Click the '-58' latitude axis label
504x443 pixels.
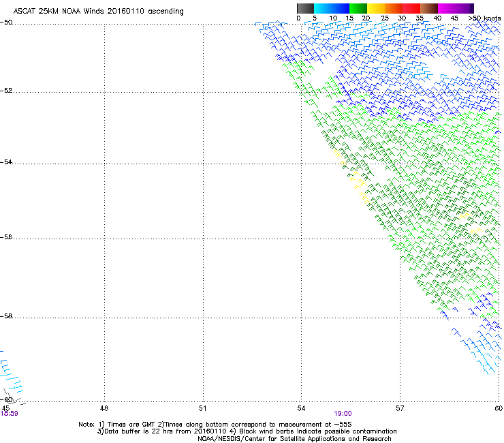pyautogui.click(x=6, y=316)
